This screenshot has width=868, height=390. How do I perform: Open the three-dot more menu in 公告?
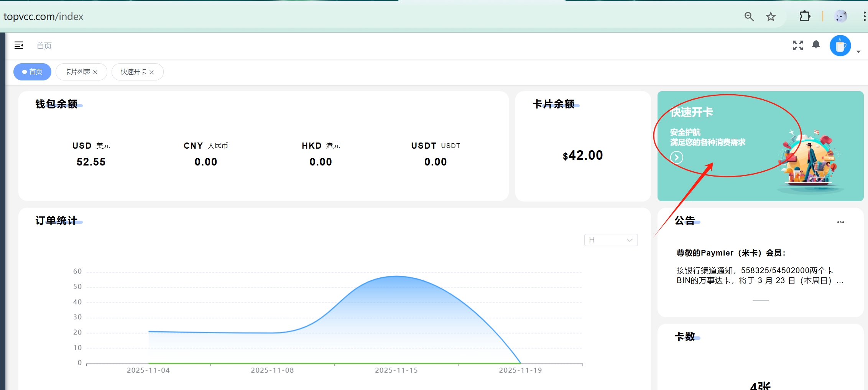click(x=840, y=222)
